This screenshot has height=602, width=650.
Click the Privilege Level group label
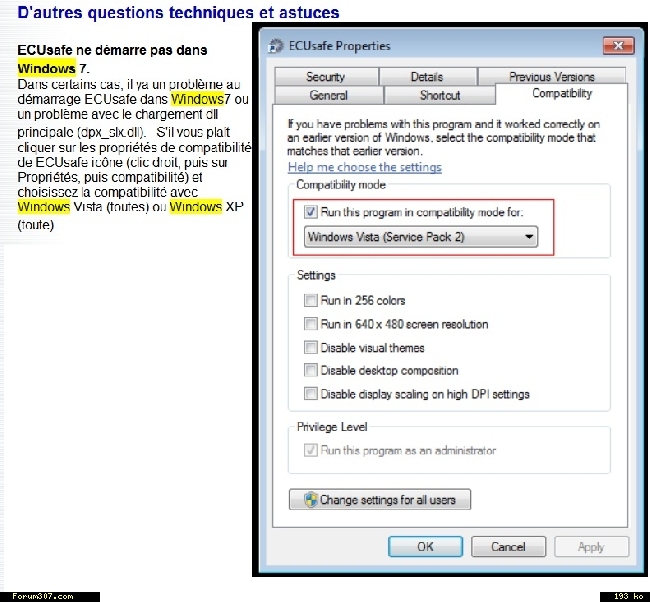tap(332, 427)
